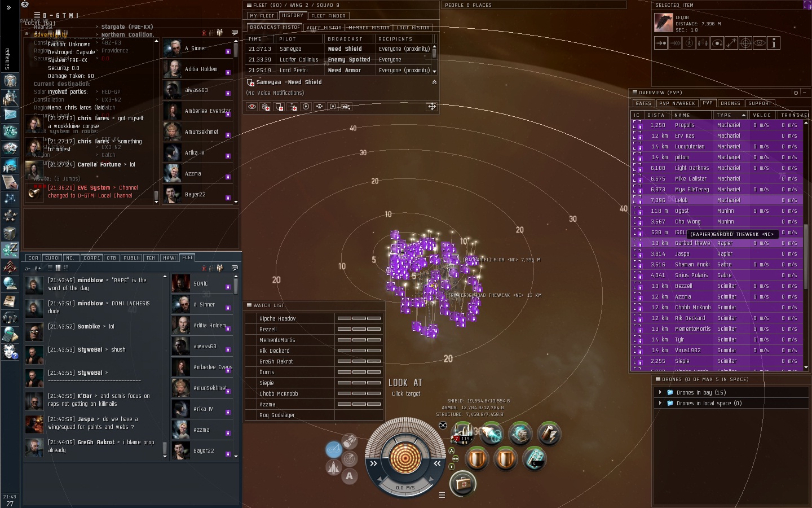
Task: Select Lelob's Machariel row in the overview
Action: click(x=716, y=200)
